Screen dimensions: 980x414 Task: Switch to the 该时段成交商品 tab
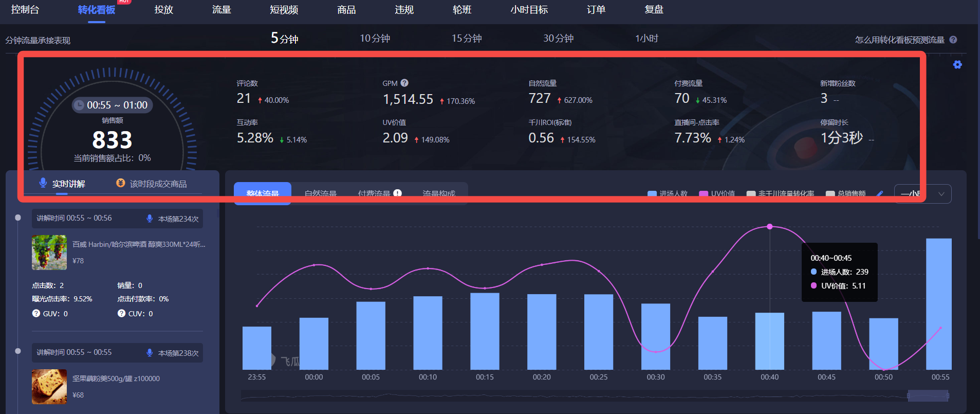tap(158, 184)
